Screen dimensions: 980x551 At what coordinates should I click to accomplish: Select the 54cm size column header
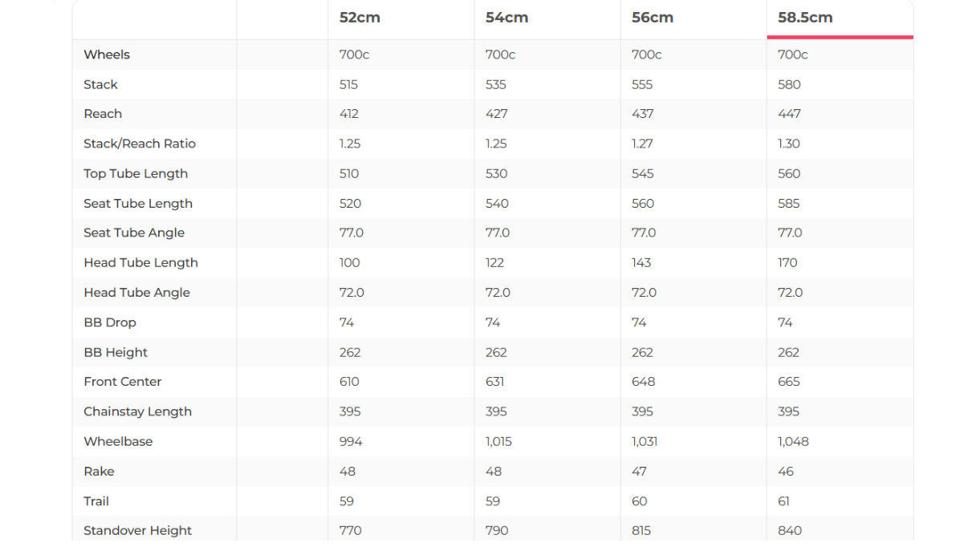pos(506,18)
